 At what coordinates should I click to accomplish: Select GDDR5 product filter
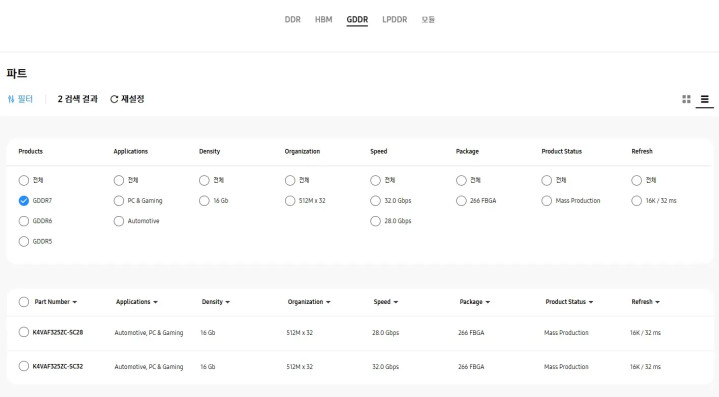coord(24,242)
